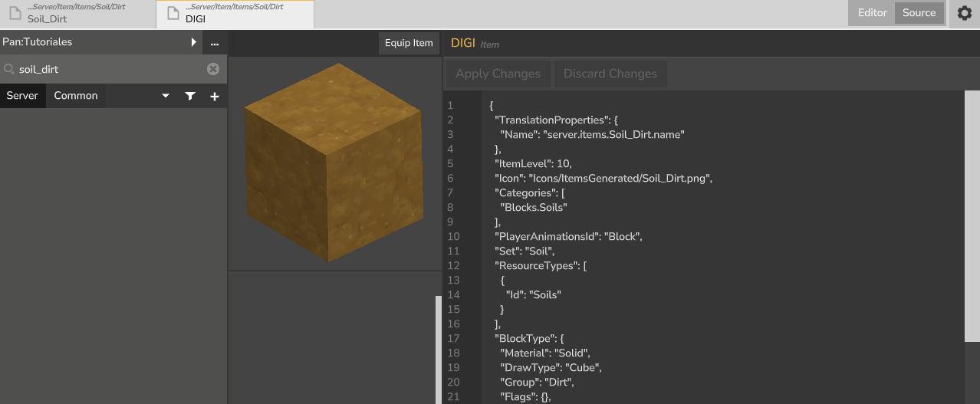The height and width of the screenshot is (404, 980).
Task: Expand the asset type dropdown arrow
Action: pos(166,96)
